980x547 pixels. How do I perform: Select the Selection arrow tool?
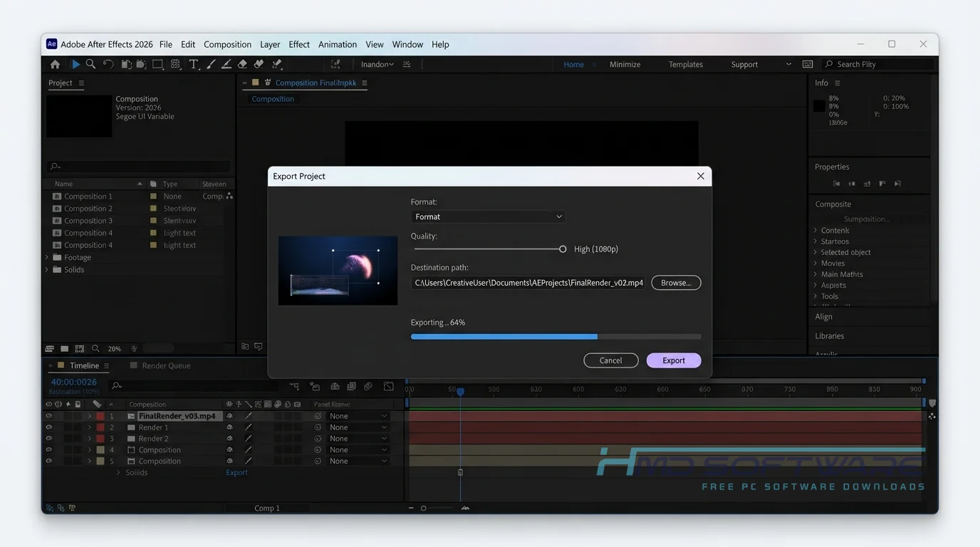pos(75,64)
